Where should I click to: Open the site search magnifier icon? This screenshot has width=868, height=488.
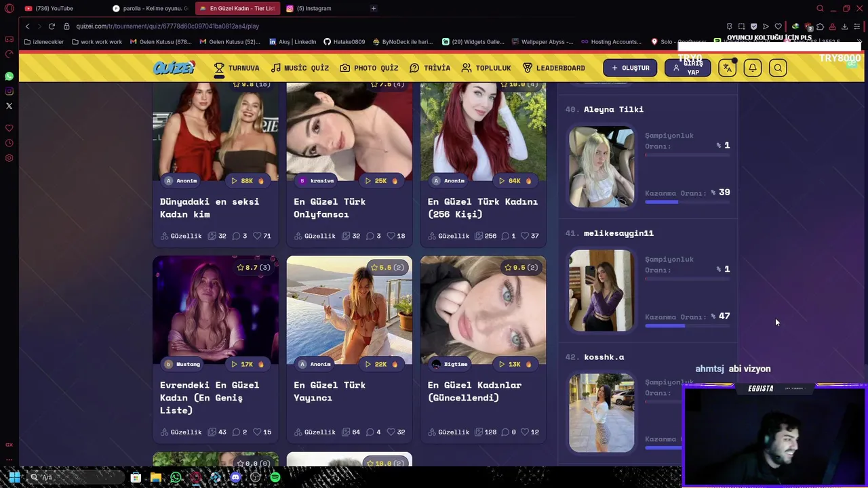point(778,68)
